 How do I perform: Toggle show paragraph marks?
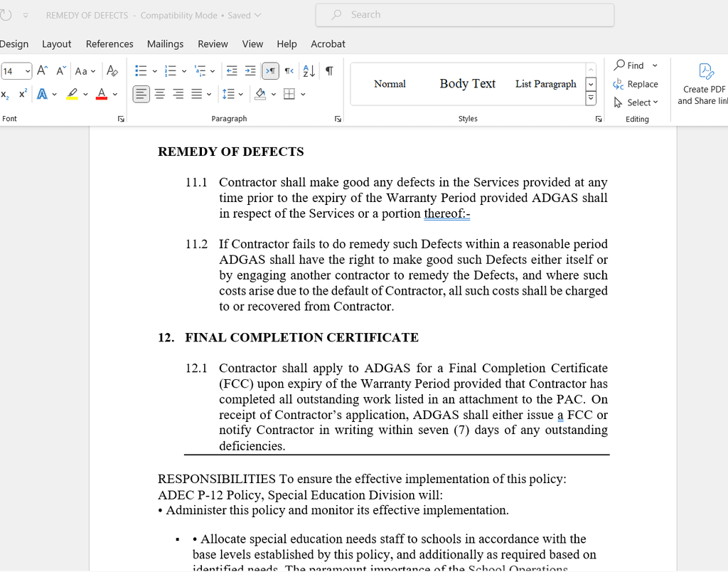(x=329, y=70)
